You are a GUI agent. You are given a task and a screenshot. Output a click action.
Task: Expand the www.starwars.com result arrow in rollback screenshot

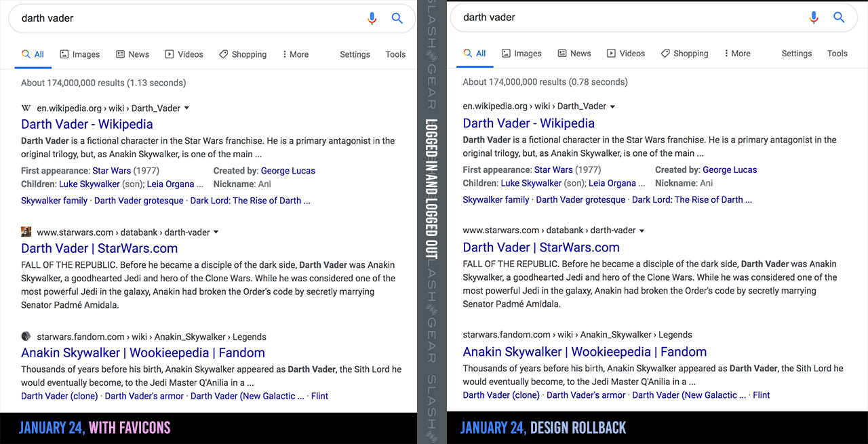click(642, 230)
